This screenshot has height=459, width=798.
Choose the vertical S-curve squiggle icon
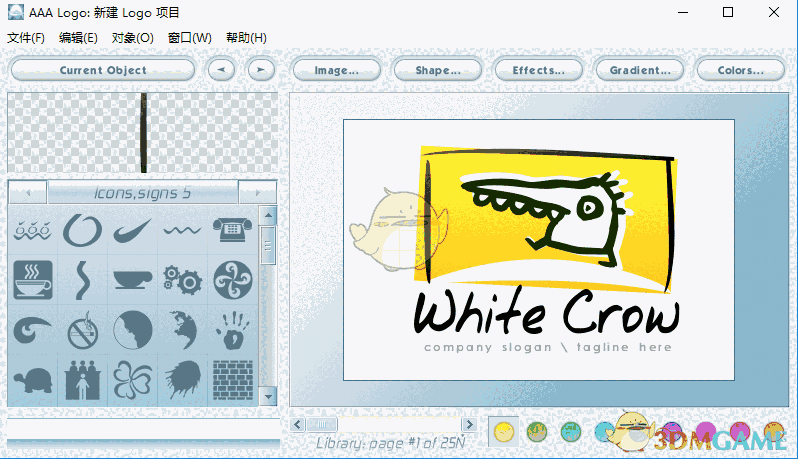pos(82,280)
